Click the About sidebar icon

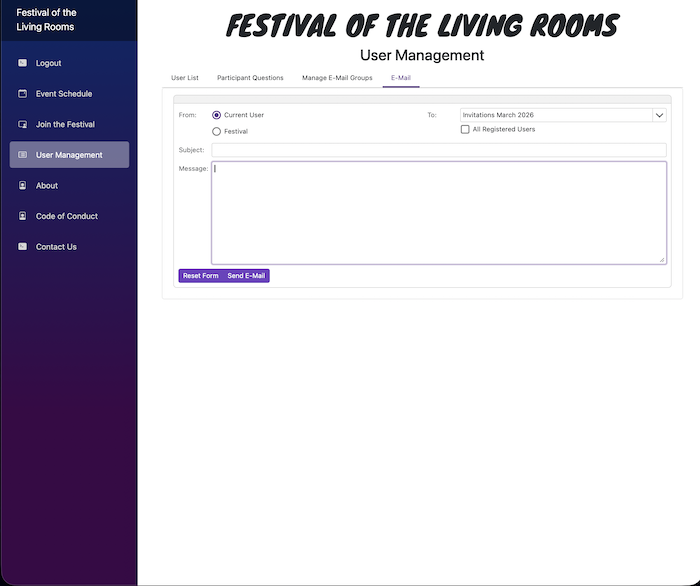click(x=22, y=185)
